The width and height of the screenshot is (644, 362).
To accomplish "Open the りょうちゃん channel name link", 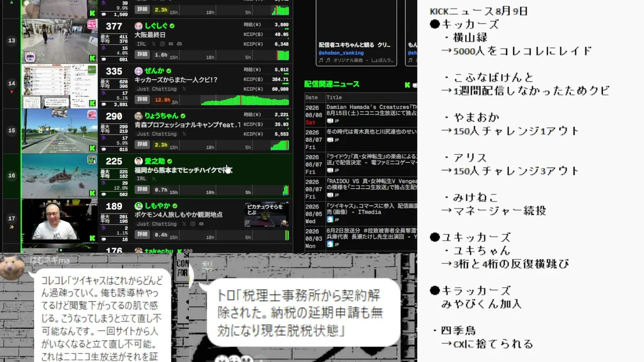I will [x=162, y=116].
